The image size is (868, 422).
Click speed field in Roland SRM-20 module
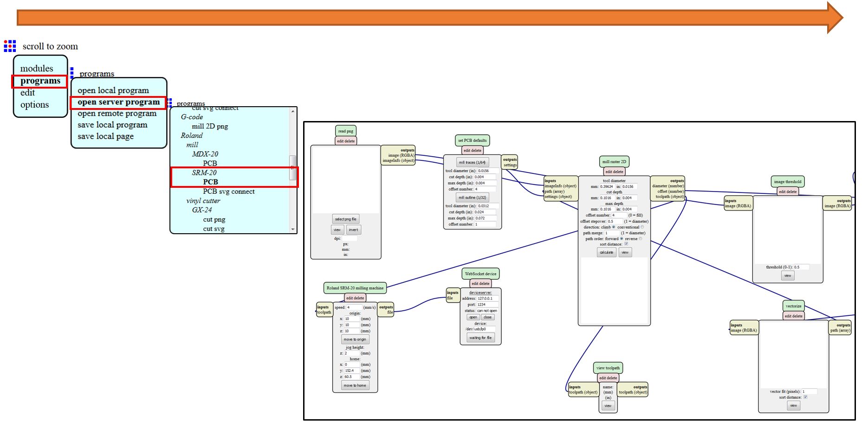coord(355,307)
